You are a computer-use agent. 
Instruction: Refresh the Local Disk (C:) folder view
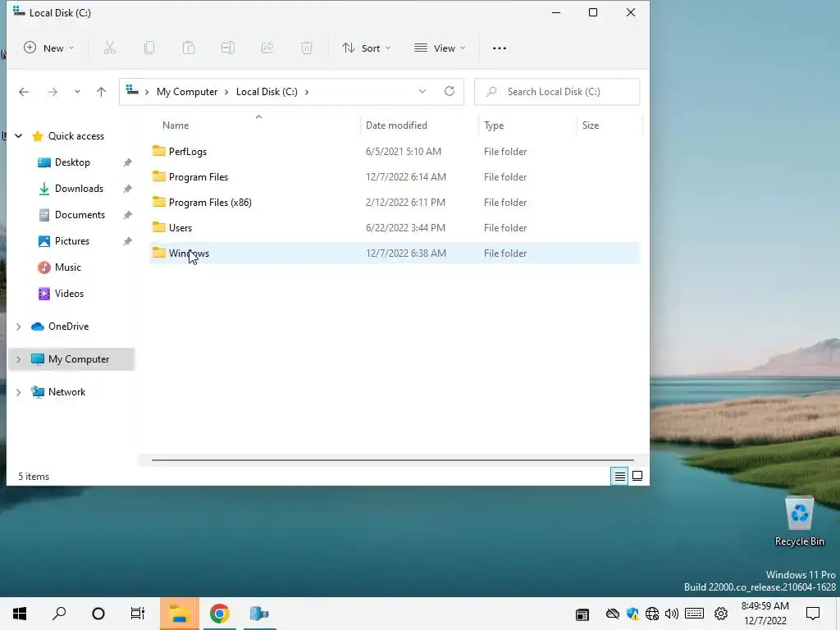(x=450, y=91)
